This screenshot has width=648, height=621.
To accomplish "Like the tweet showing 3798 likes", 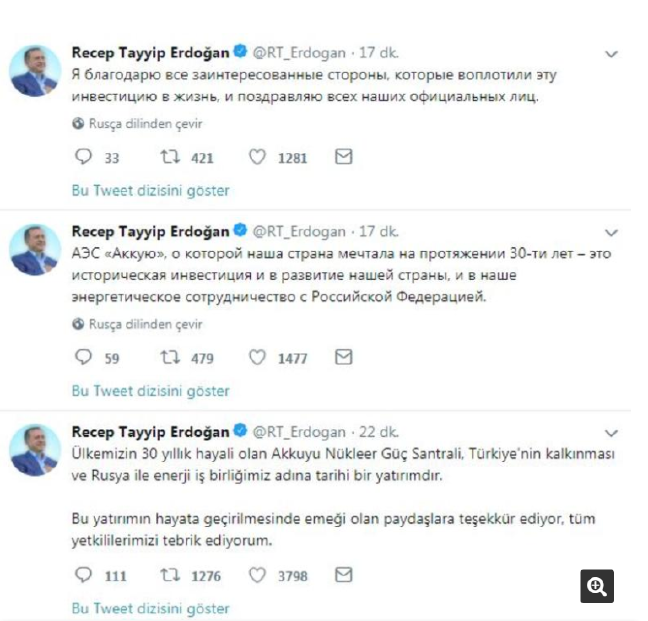I will [x=257, y=575].
